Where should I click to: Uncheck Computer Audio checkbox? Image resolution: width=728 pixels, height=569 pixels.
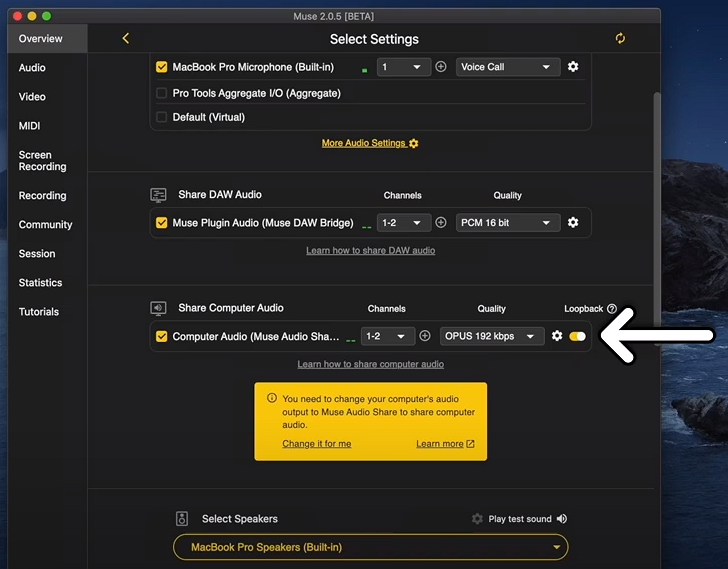[162, 336]
